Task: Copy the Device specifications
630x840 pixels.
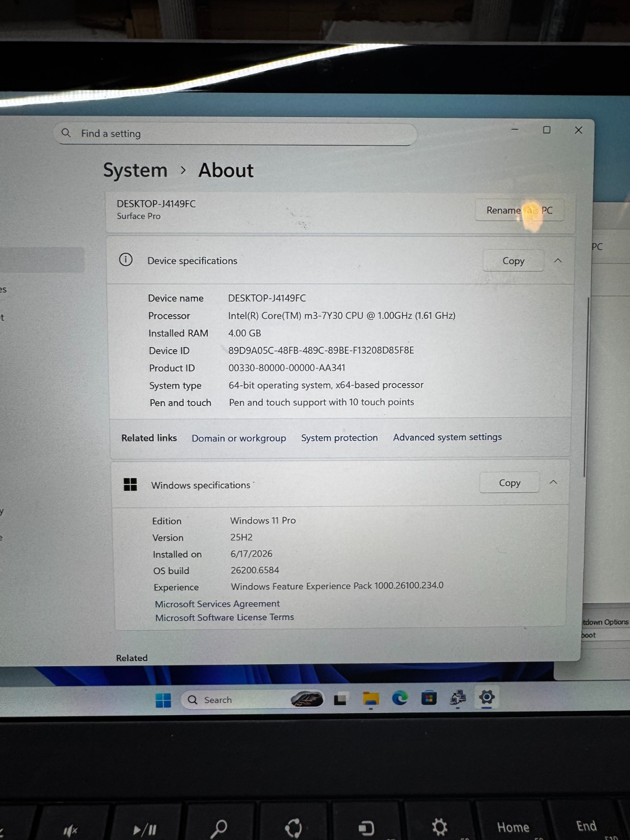Action: pos(513,261)
